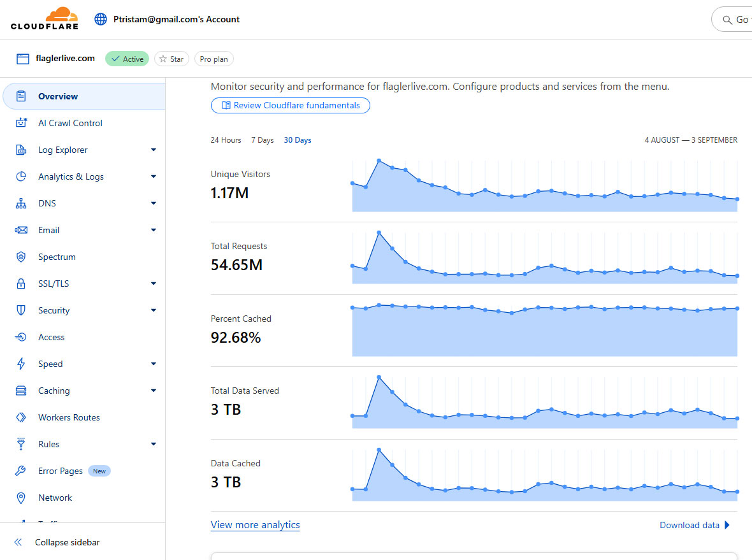752x560 pixels.
Task: Open the Access menu item
Action: 84,337
